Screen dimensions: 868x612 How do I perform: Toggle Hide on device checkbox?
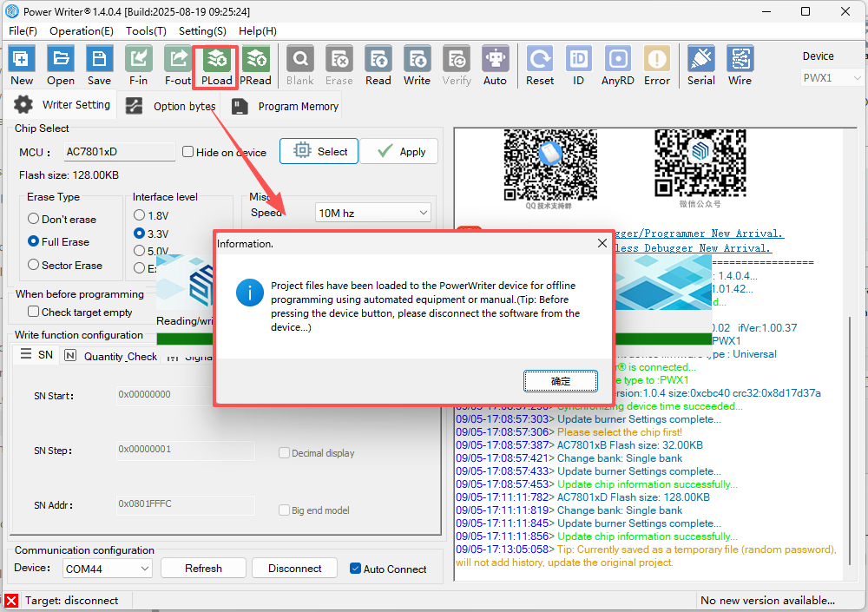(187, 152)
